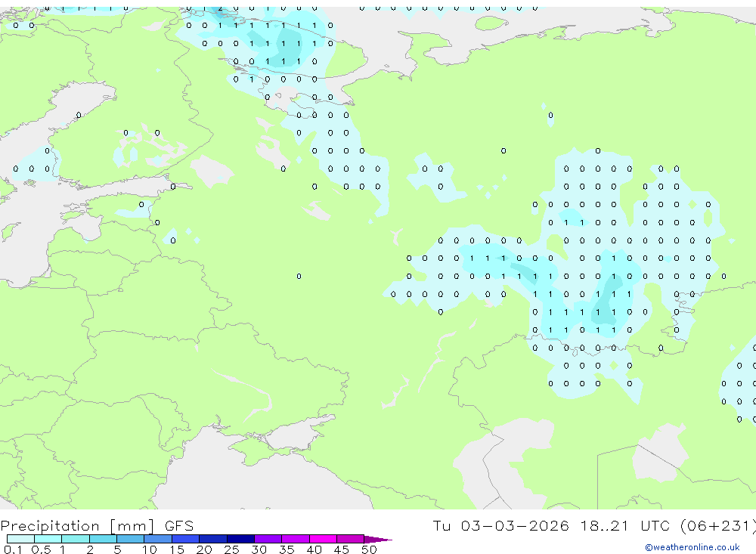Click the 30–35 mm legend swatch

[268, 539]
